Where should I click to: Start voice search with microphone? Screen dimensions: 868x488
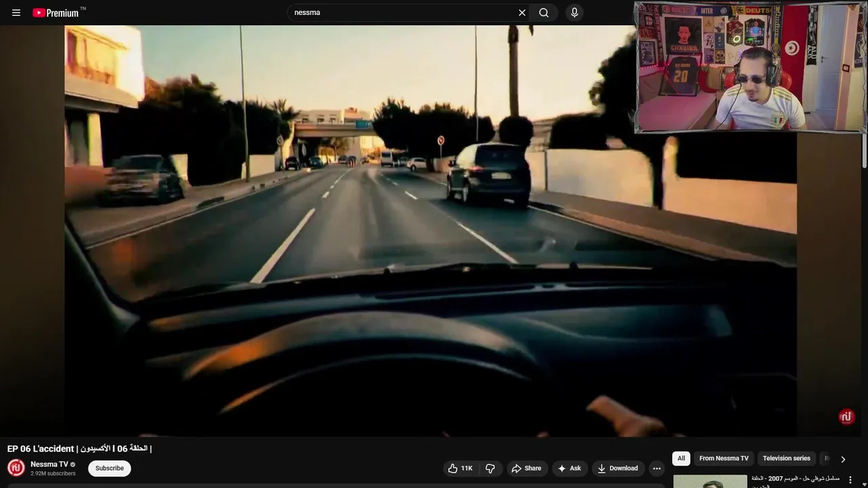pyautogui.click(x=574, y=13)
